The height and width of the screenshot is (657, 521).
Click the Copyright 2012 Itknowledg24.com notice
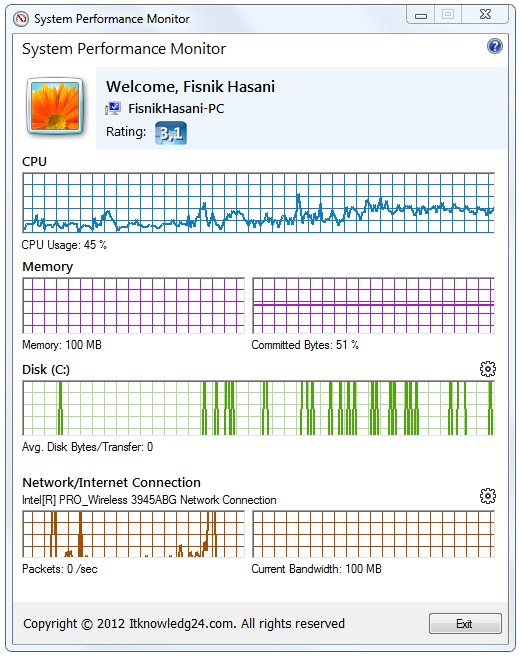(x=184, y=623)
